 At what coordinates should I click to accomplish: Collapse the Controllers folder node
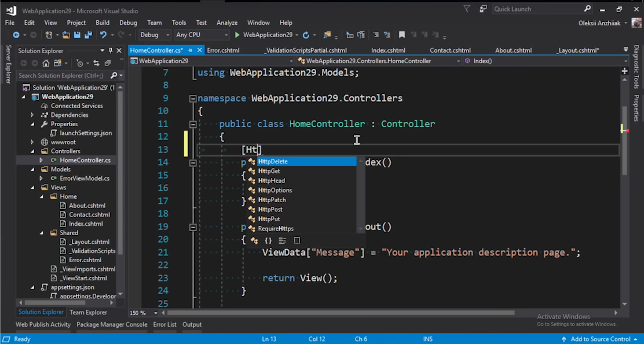(32, 151)
